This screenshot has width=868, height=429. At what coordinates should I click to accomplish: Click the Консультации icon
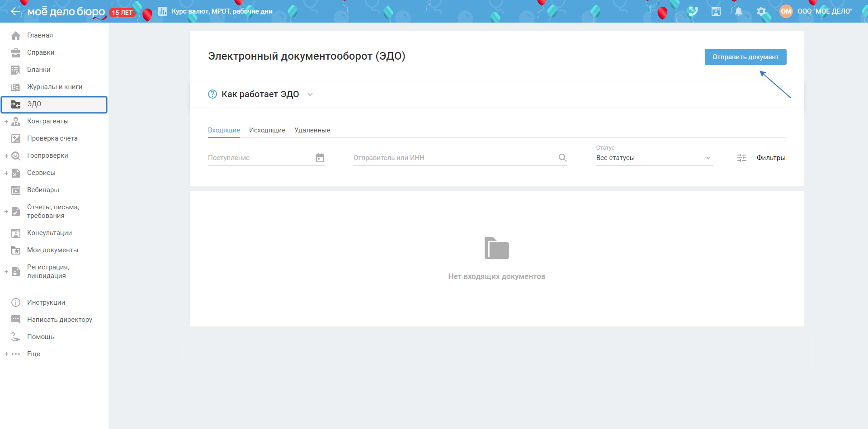16,233
